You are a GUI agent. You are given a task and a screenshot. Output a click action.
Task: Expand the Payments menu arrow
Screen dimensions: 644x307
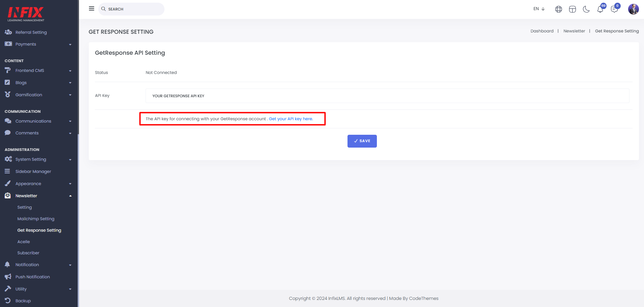coord(70,45)
